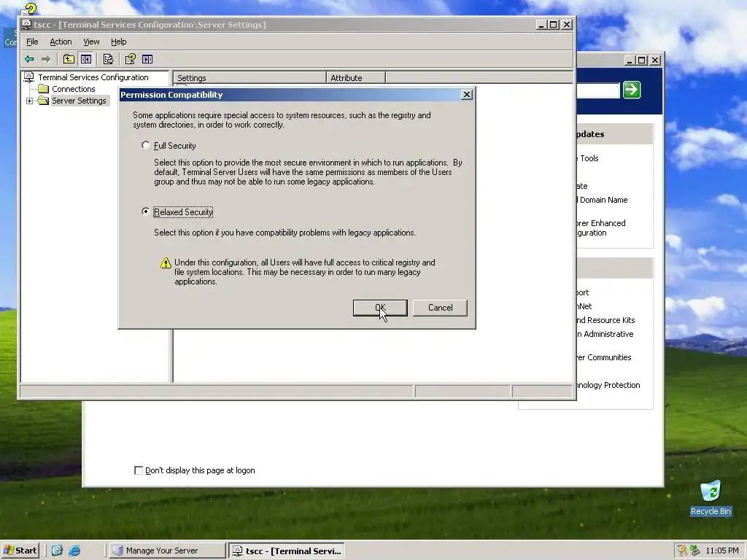This screenshot has width=747, height=560.
Task: Click the Settings column header
Action: (x=249, y=77)
